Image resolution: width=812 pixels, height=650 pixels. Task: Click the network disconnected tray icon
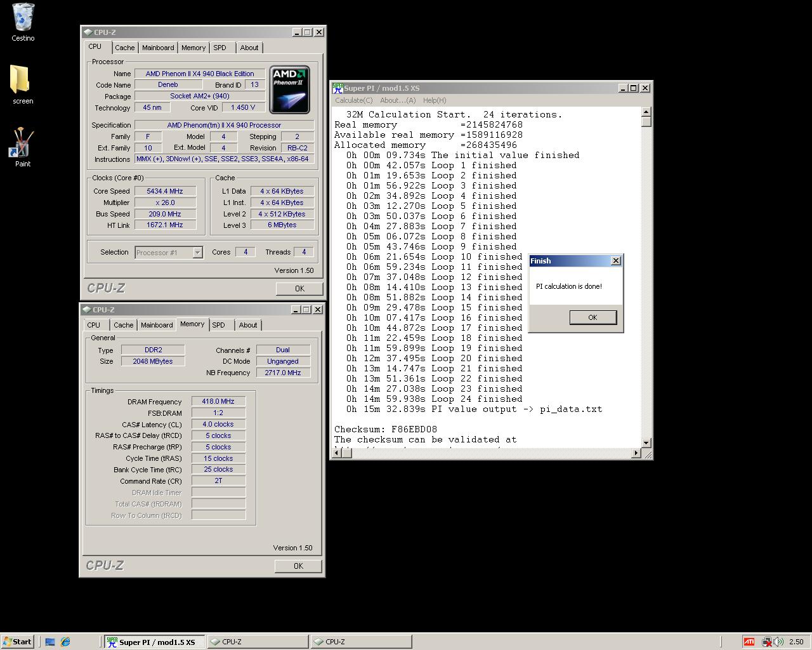[766, 642]
